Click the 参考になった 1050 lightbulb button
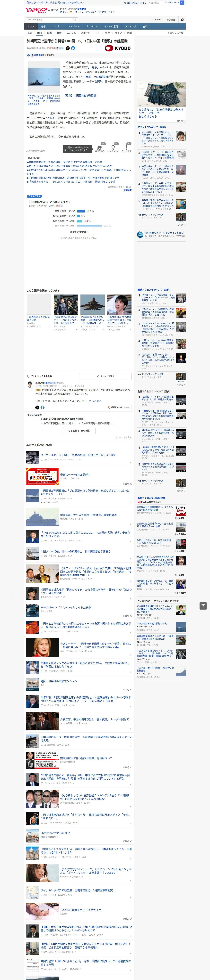The image size is (210, 980). point(119,408)
